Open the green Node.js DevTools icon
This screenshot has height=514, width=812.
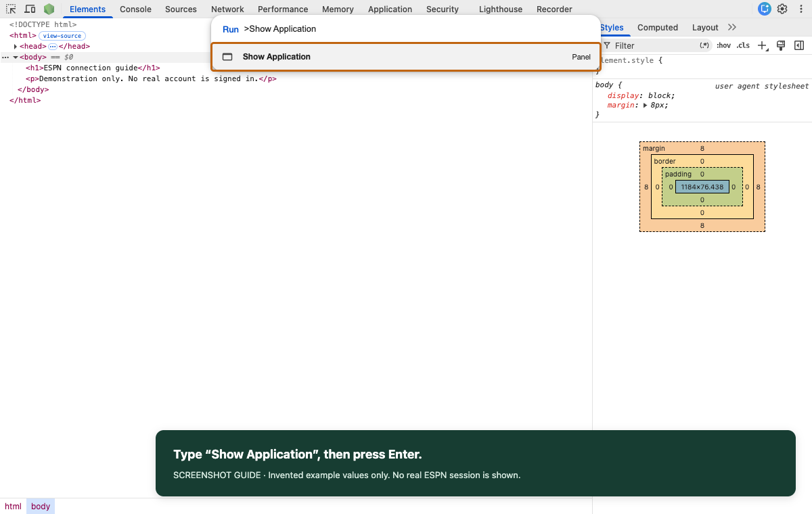click(49, 9)
